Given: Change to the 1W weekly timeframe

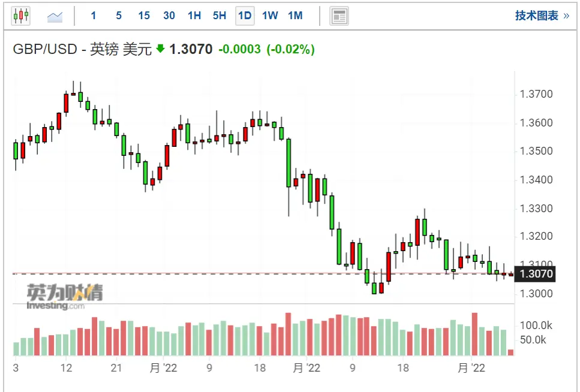Looking at the screenshot, I should 270,16.
